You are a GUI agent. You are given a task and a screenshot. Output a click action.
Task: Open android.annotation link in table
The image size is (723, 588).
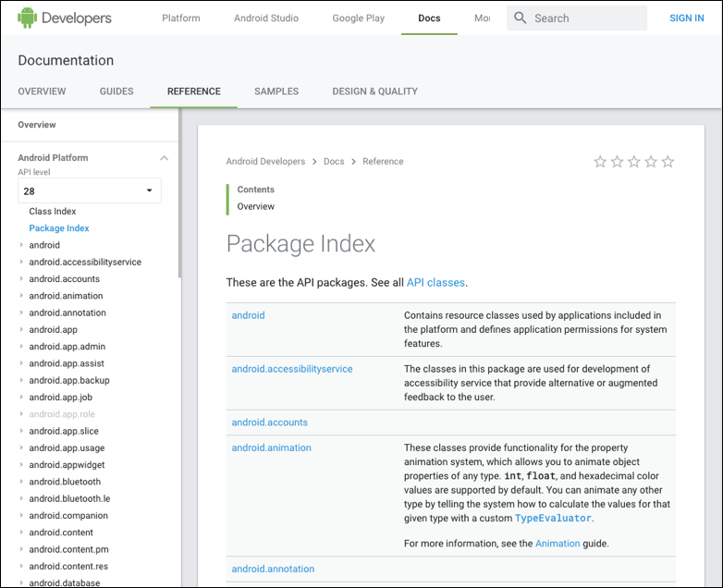[x=273, y=570]
